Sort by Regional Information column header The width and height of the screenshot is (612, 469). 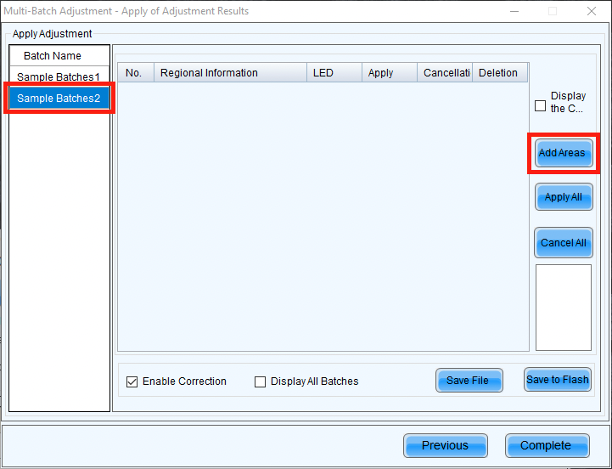pos(230,73)
